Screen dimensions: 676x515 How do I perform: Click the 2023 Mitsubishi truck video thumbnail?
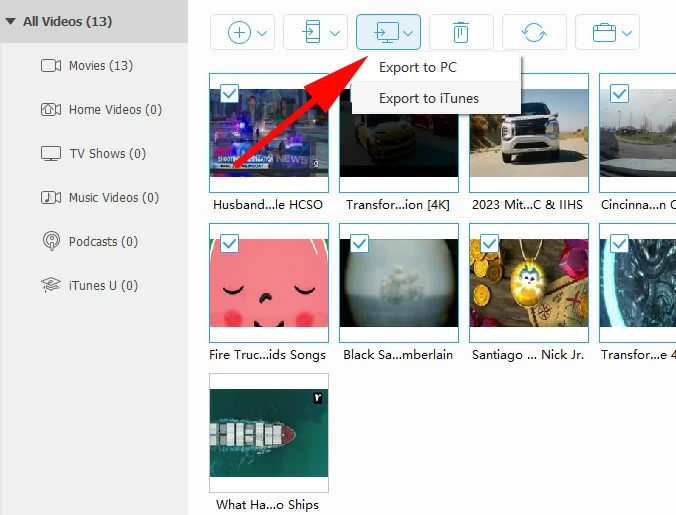coord(528,132)
